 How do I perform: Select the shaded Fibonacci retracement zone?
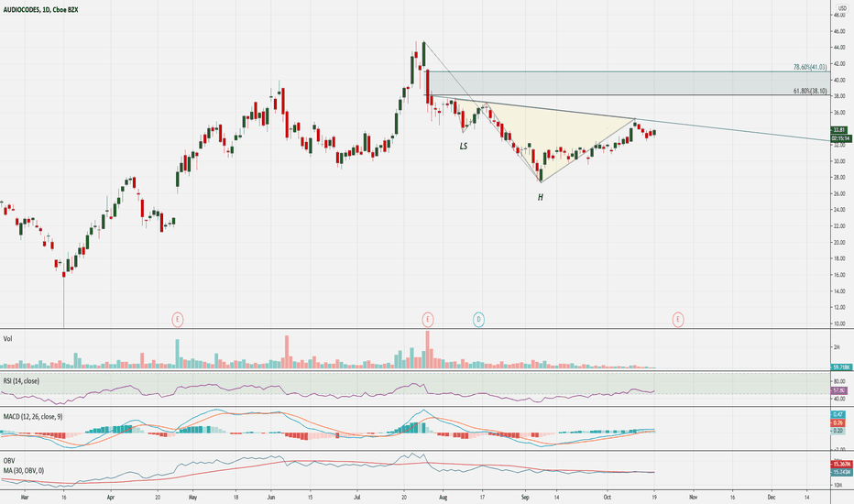tap(627, 83)
